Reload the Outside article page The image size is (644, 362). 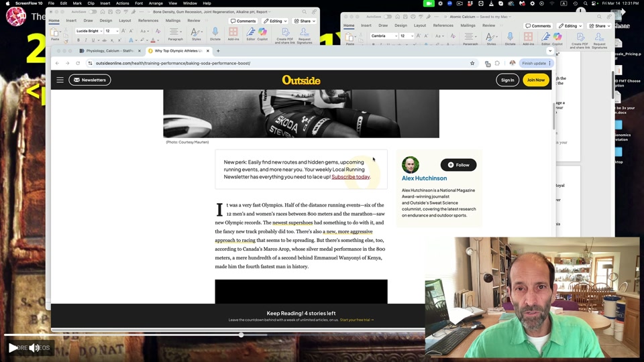[x=78, y=63]
